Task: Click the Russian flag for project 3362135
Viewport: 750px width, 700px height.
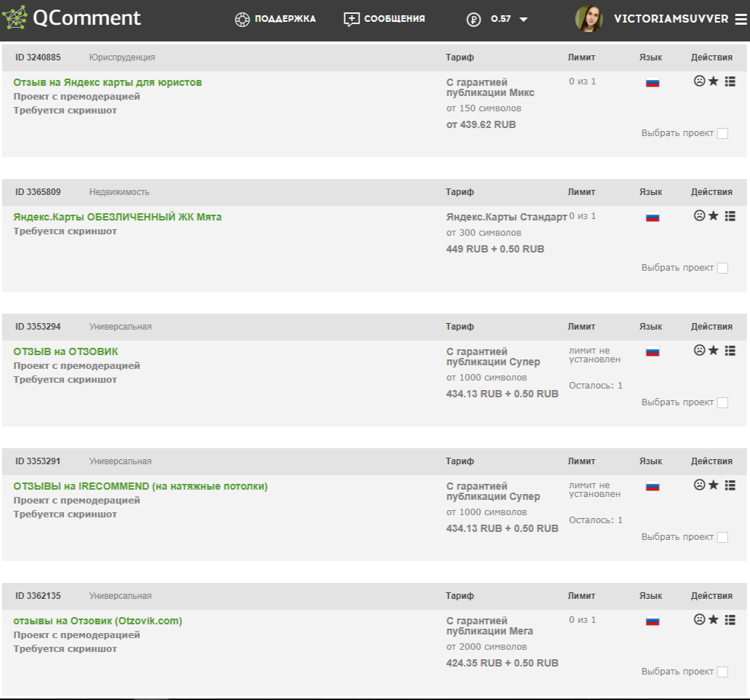Action: coord(653,621)
